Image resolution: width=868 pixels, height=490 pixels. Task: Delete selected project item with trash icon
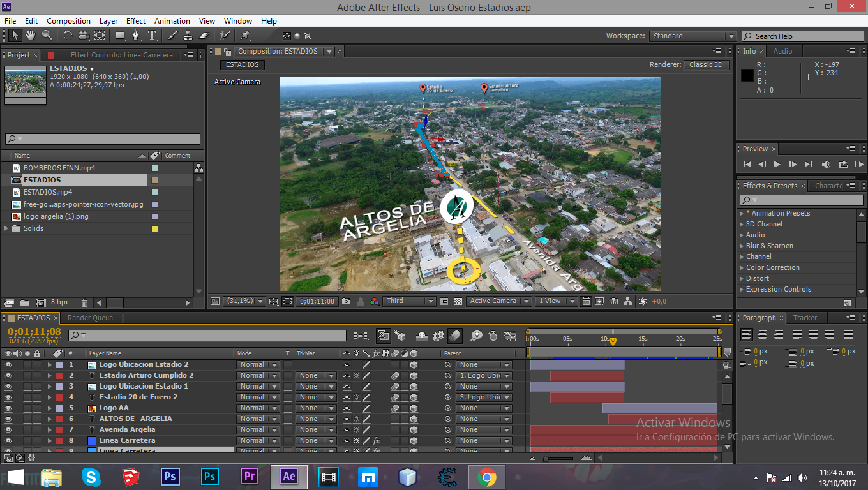pyautogui.click(x=84, y=302)
